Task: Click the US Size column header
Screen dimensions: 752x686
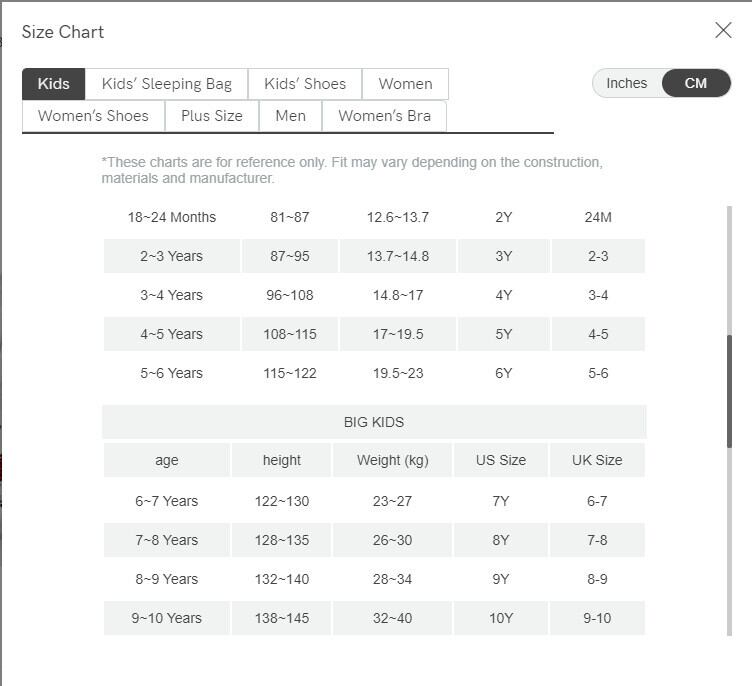Action: point(501,460)
